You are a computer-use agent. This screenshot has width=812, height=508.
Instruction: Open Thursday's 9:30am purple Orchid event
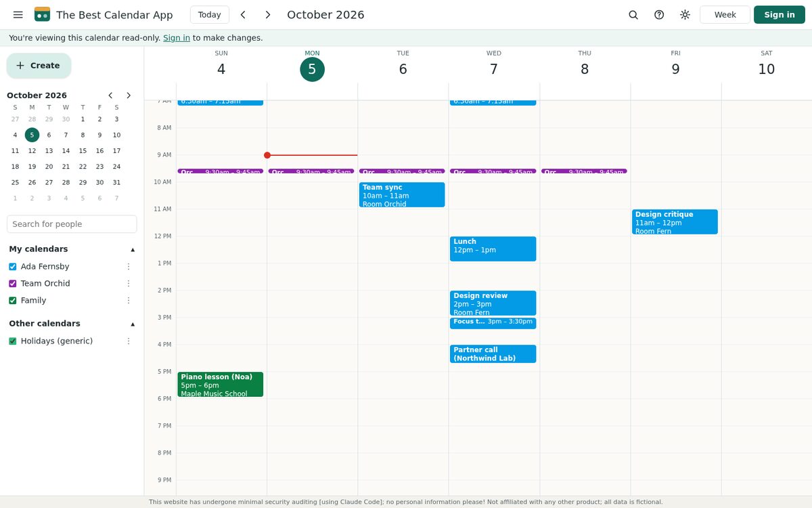[584, 171]
